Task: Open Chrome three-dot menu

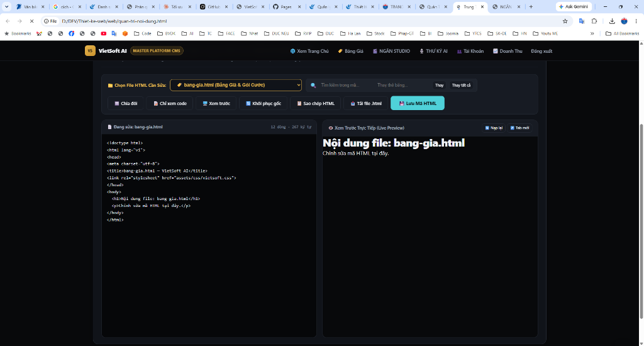Action: pyautogui.click(x=636, y=21)
